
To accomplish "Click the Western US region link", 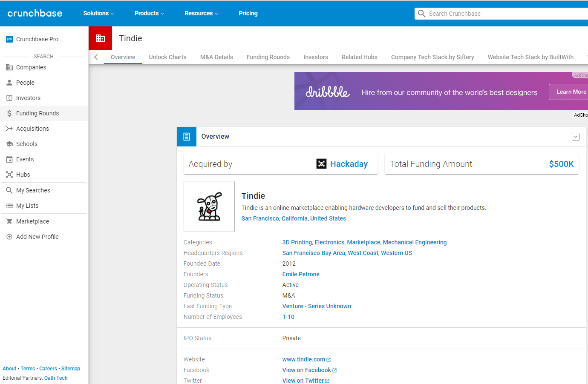I will (x=396, y=253).
